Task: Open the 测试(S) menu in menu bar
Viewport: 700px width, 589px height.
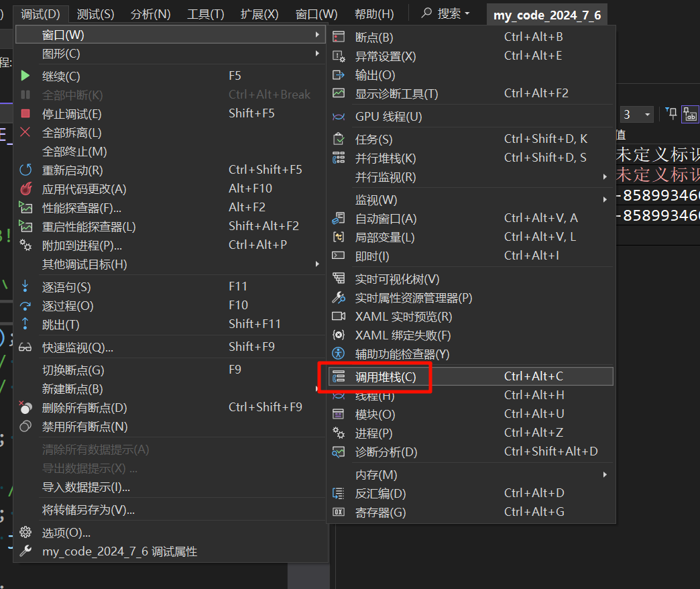Action: click(95, 13)
